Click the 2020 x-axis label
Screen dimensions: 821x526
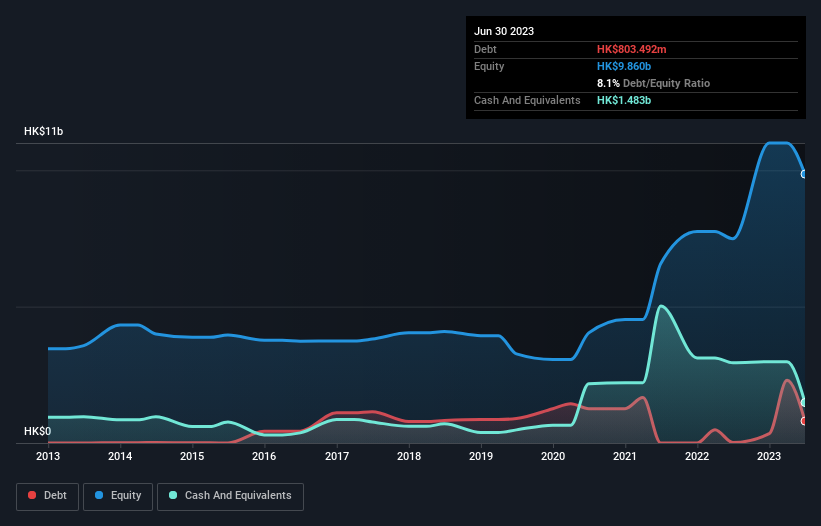(x=553, y=456)
